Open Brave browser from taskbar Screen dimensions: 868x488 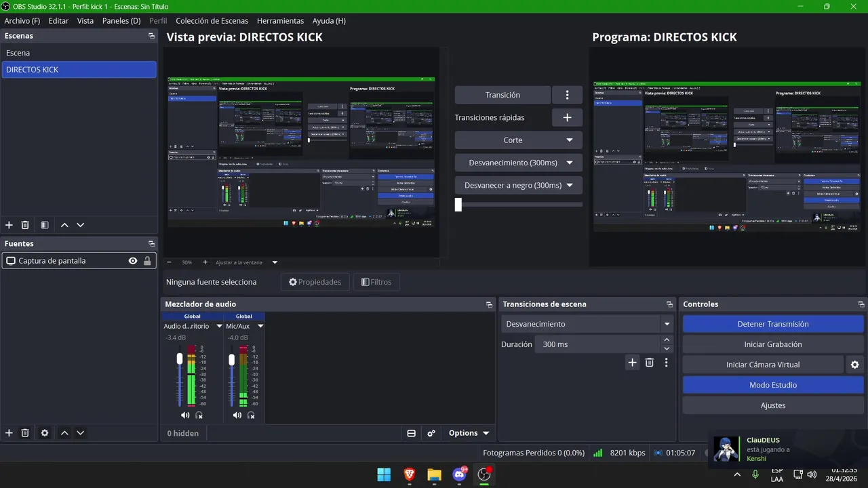pos(409,474)
